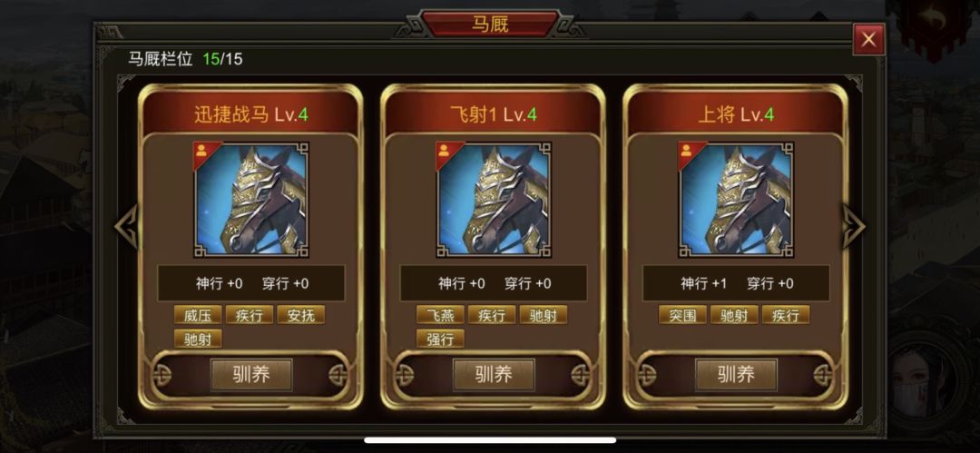Tap the 迅捷战马 horse portrait

tap(251, 200)
